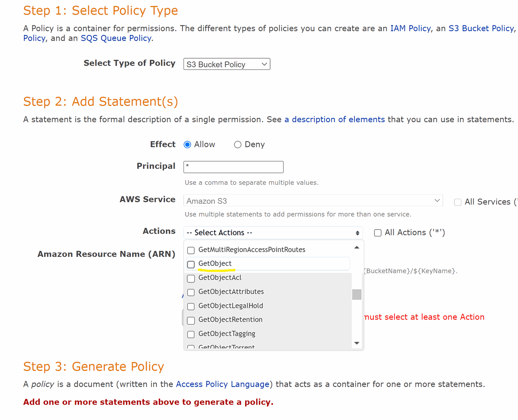518x420 pixels.
Task: Tick the GetObjectTagging action checkbox
Action: (191, 334)
